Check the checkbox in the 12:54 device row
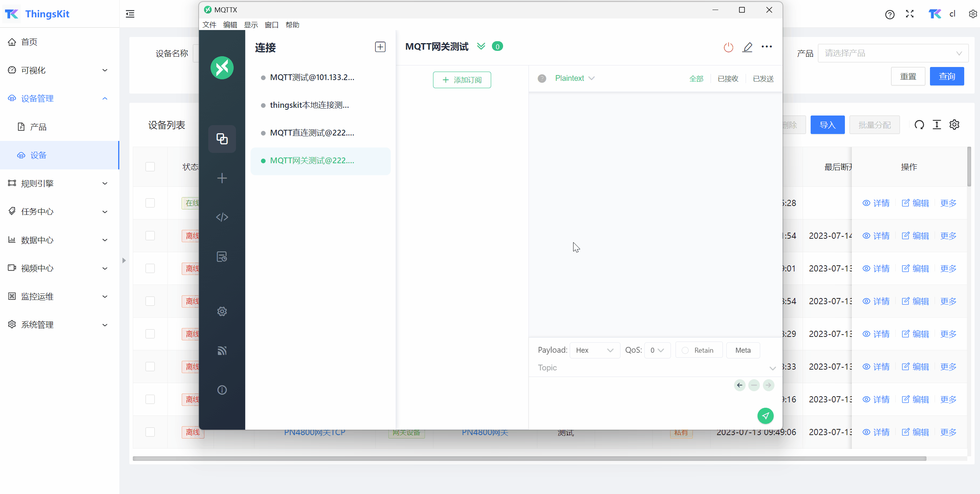The width and height of the screenshot is (980, 494). point(150,236)
